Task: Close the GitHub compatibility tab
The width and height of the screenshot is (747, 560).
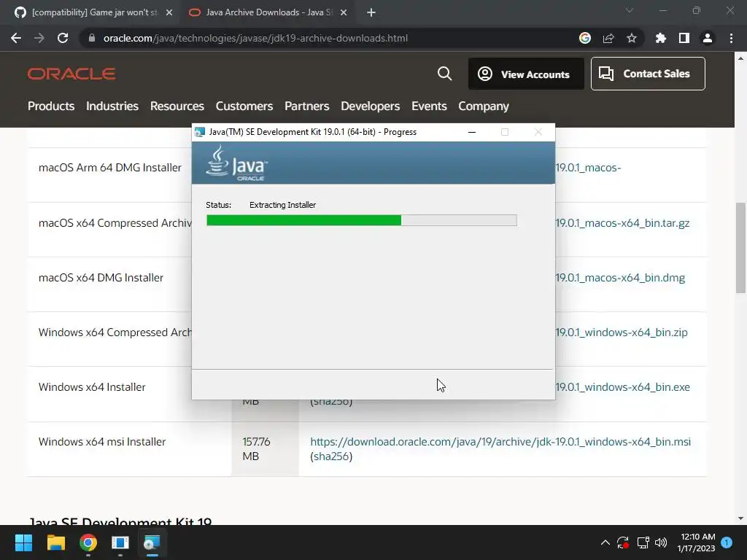Action: (169, 12)
